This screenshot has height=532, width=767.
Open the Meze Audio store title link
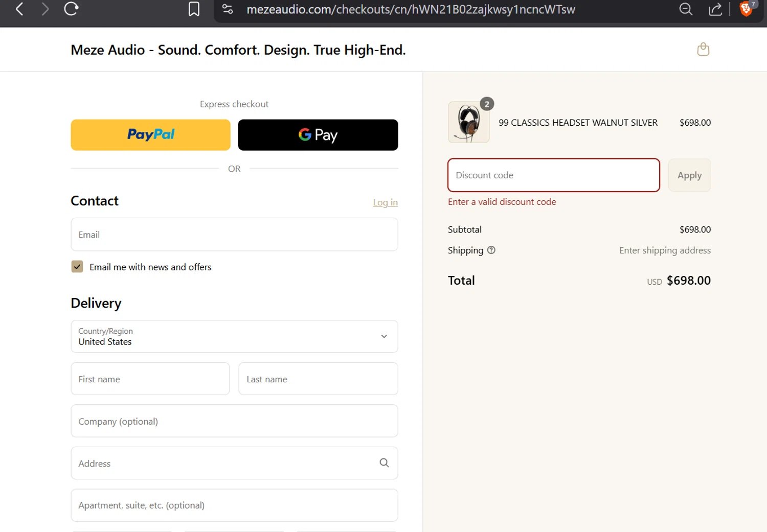(x=238, y=50)
